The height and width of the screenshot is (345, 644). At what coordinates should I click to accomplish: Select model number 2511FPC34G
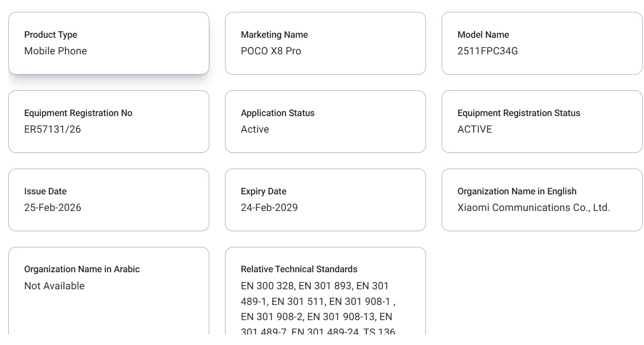pos(488,51)
